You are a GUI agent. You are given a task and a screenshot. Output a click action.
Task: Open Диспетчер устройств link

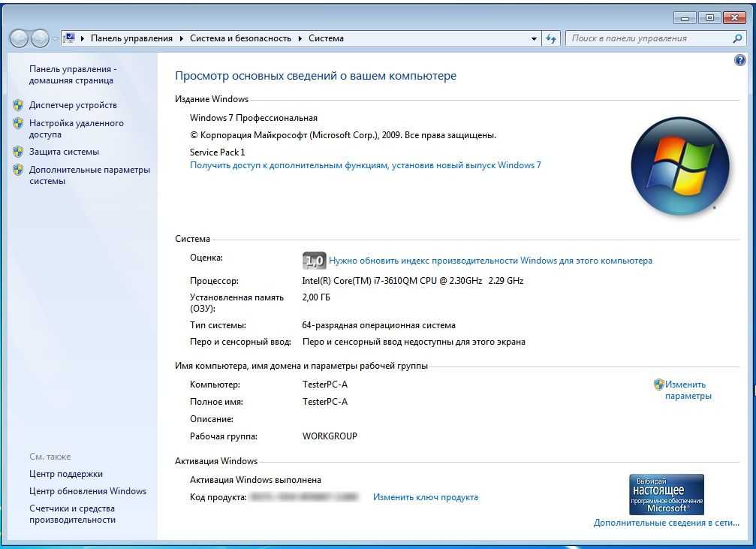click(x=73, y=104)
